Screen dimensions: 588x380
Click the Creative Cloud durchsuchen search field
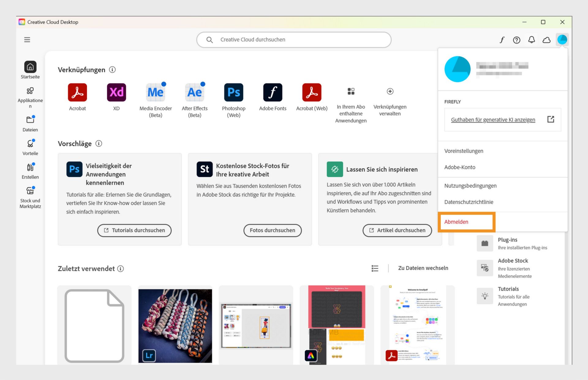[x=294, y=40]
